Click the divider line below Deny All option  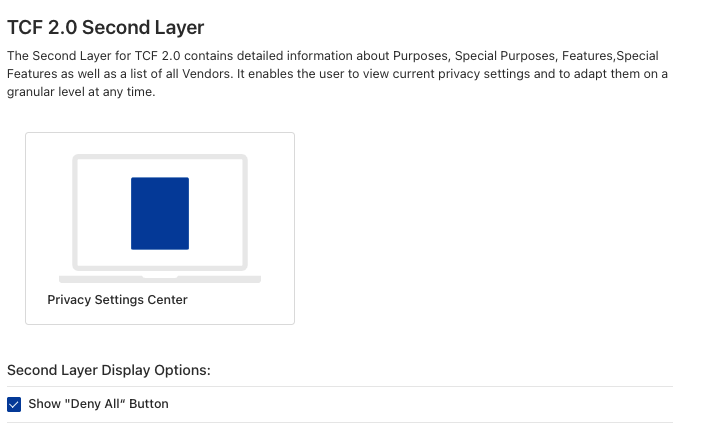(340, 422)
